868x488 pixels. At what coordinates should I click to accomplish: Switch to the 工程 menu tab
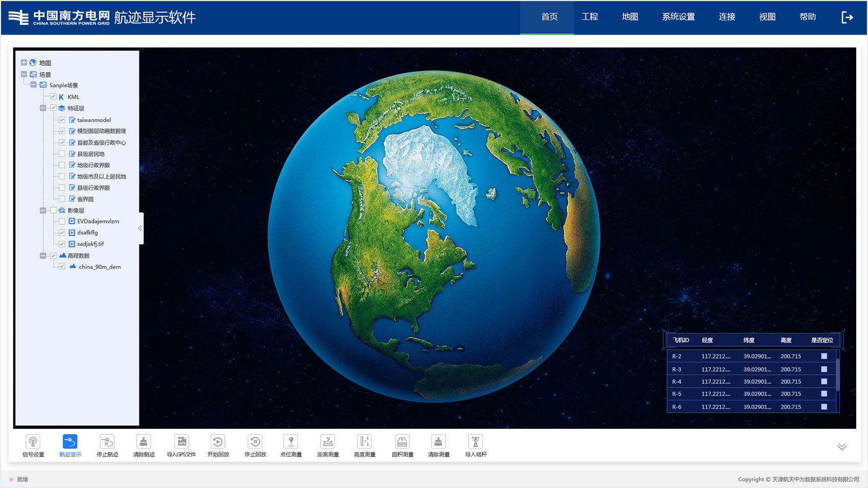click(x=590, y=17)
